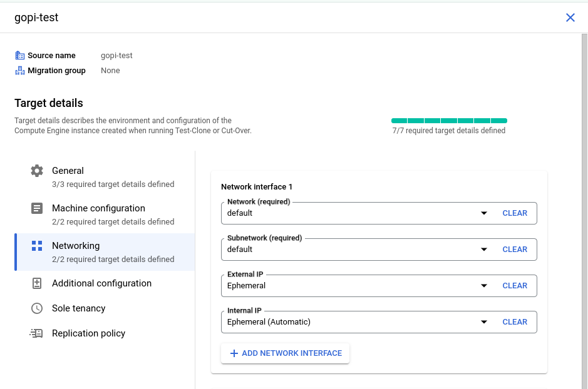Add a network interface
Viewport: 588px width, 389px height.
tap(286, 353)
